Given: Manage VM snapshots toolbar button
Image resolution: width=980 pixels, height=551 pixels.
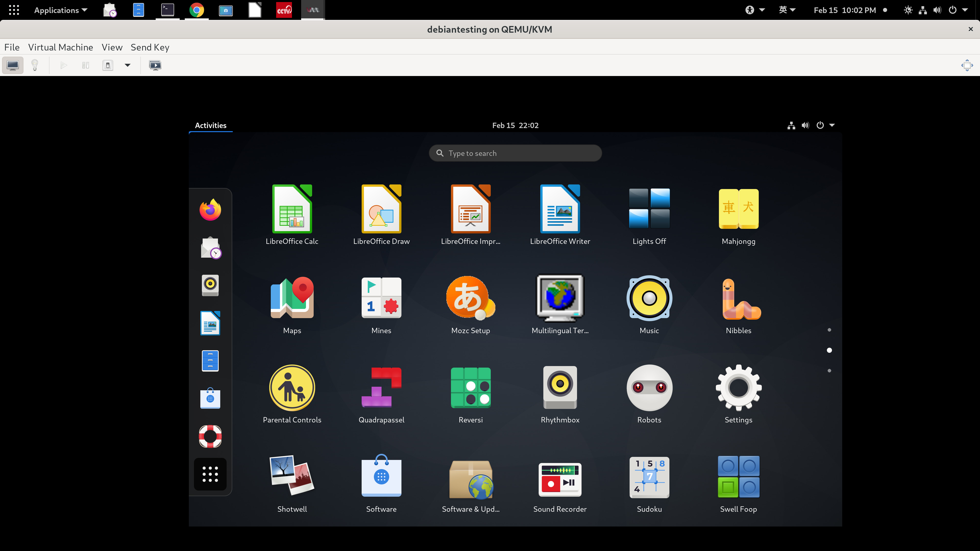Looking at the screenshot, I should pos(155,65).
